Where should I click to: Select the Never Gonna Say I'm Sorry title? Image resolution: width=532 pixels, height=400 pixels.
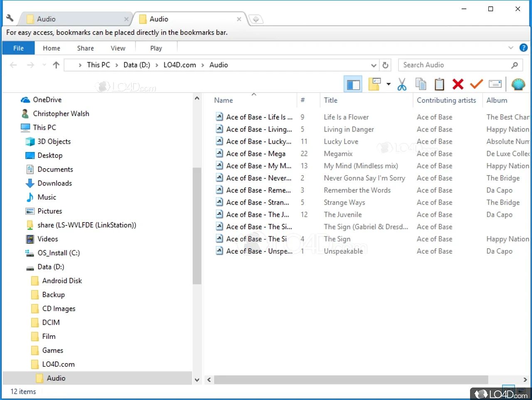(364, 178)
